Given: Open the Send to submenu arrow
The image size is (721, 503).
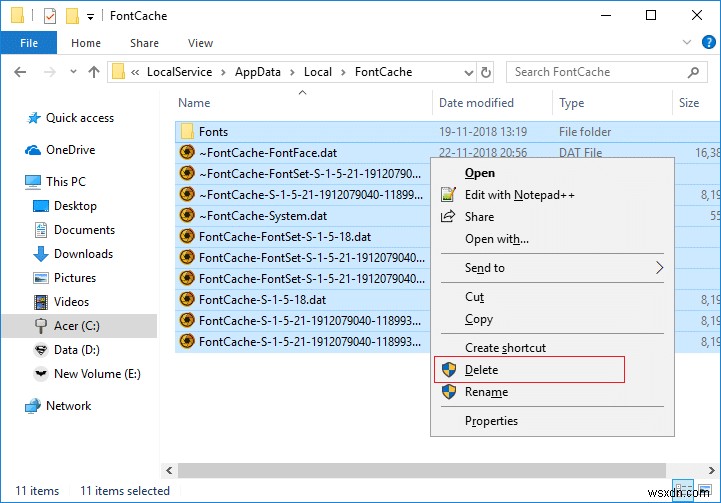Looking at the screenshot, I should tap(659, 268).
